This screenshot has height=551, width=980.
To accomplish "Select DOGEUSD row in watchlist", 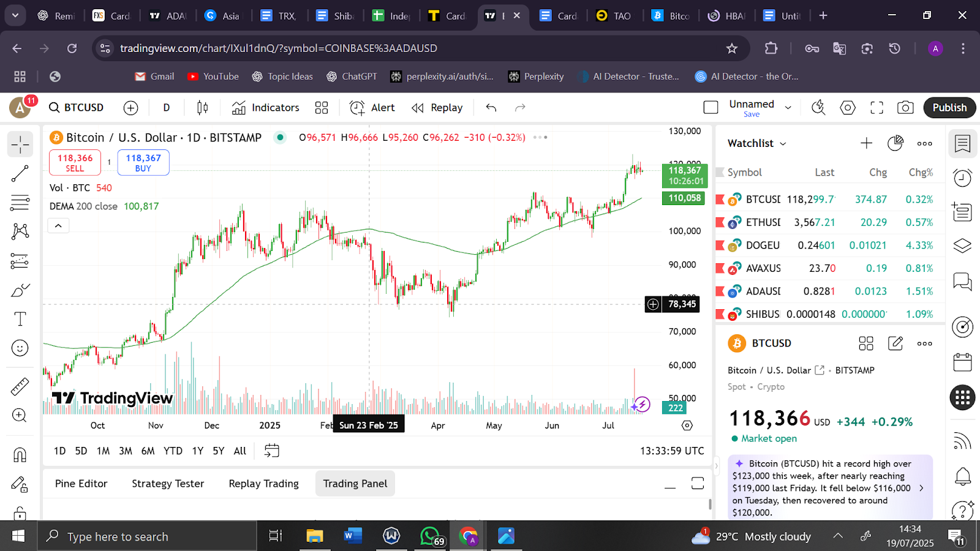I will [830, 246].
